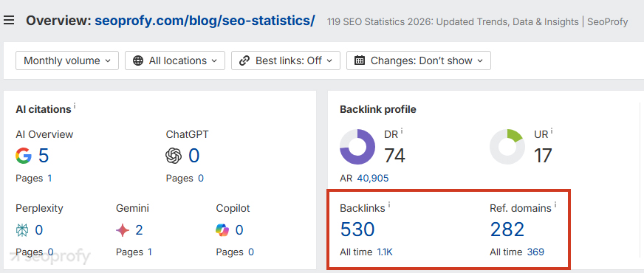Click Backlinks info icon
The height and width of the screenshot is (273, 644).
click(x=389, y=205)
